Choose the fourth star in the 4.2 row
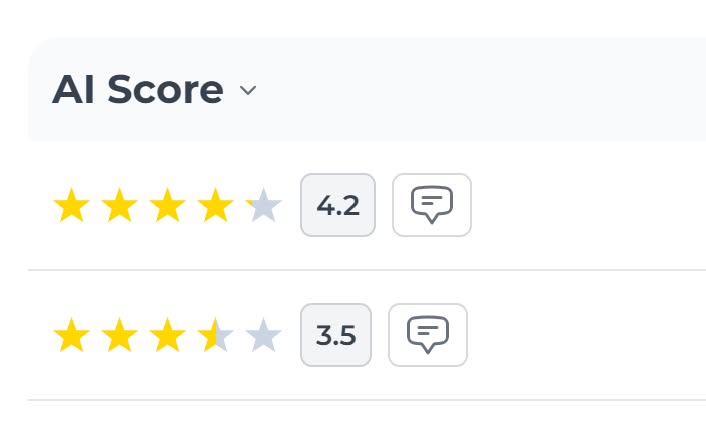 click(x=215, y=206)
